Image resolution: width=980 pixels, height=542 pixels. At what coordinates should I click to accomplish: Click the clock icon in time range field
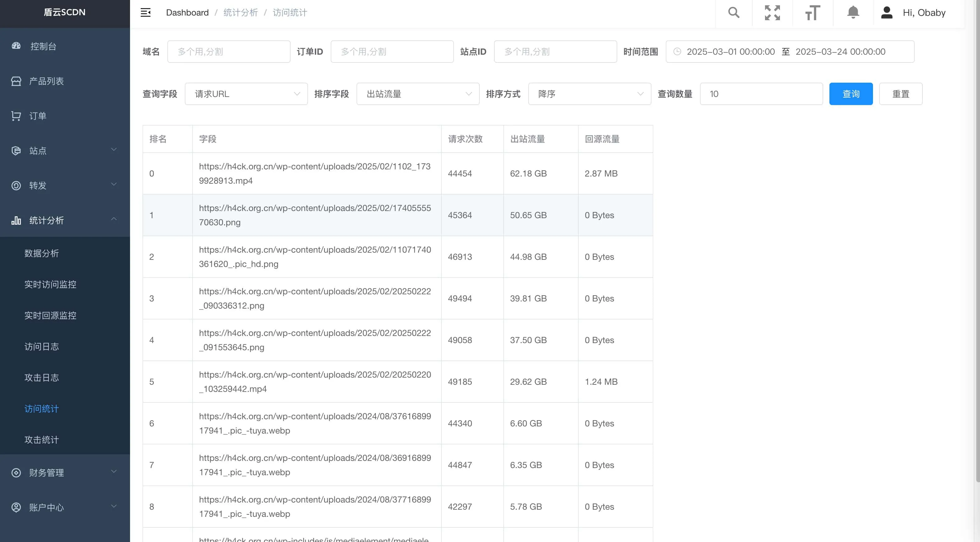[677, 52]
